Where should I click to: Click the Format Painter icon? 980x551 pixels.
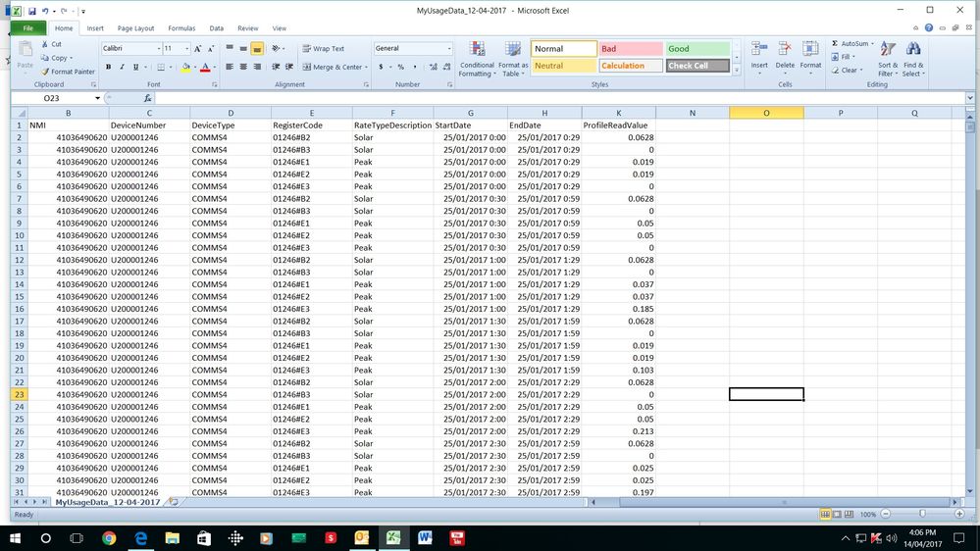point(45,72)
